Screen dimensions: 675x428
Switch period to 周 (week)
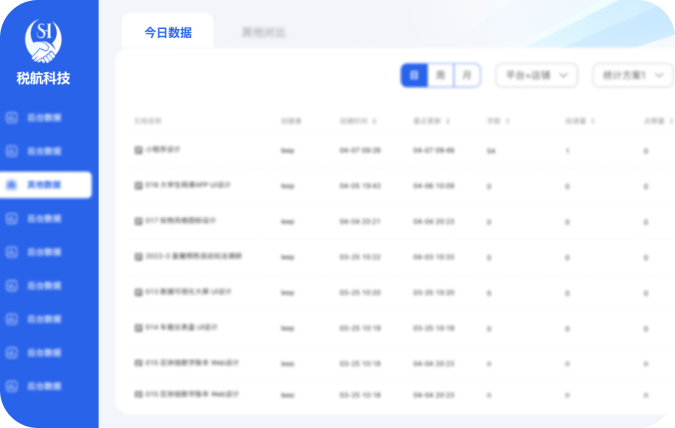tap(441, 75)
